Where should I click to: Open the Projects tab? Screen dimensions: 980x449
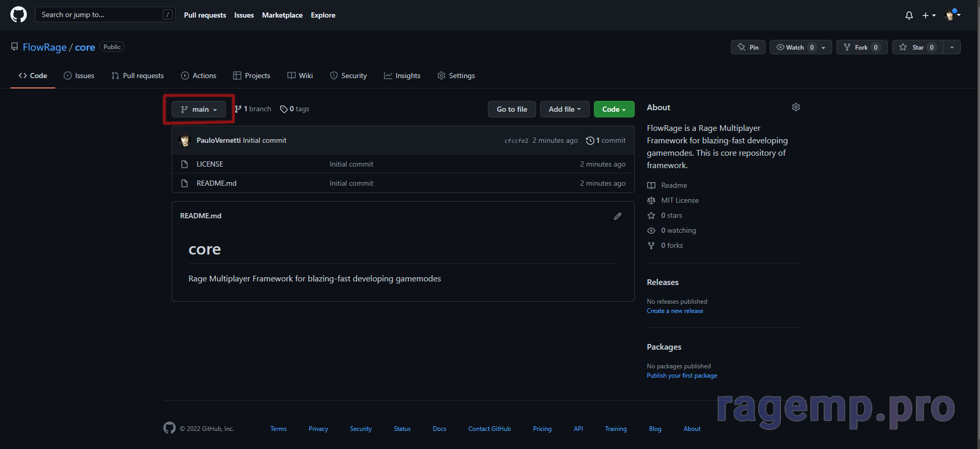coord(252,76)
